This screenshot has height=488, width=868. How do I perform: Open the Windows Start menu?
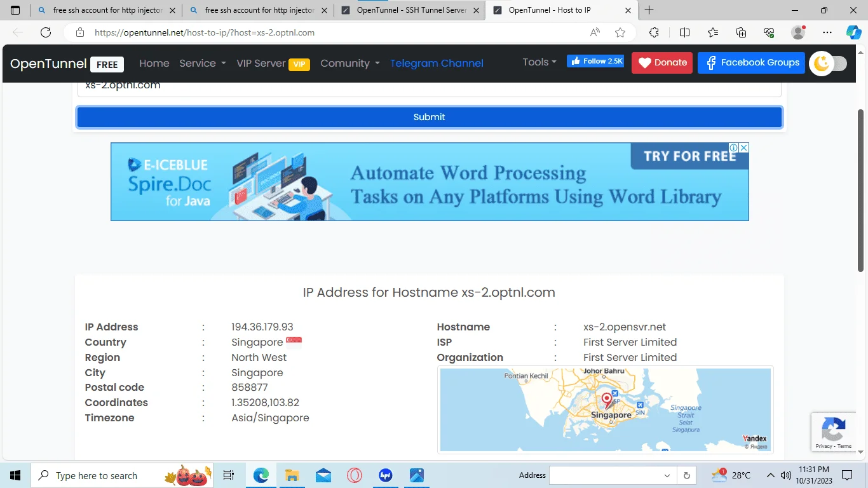pos(15,475)
